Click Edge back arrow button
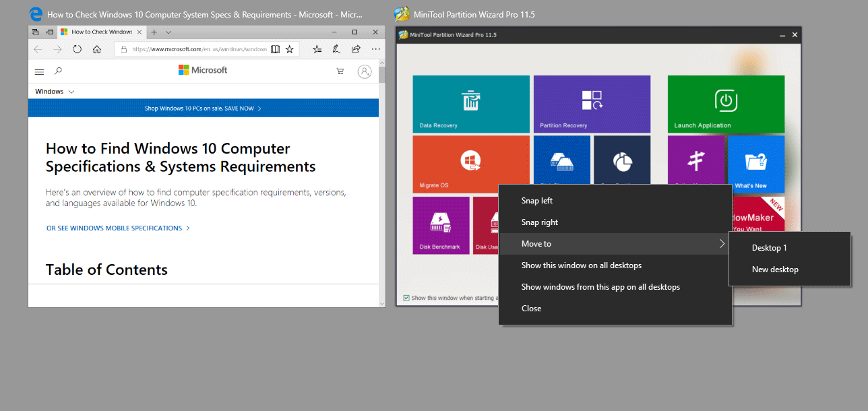Screen dimensions: 868x411 click(38, 49)
